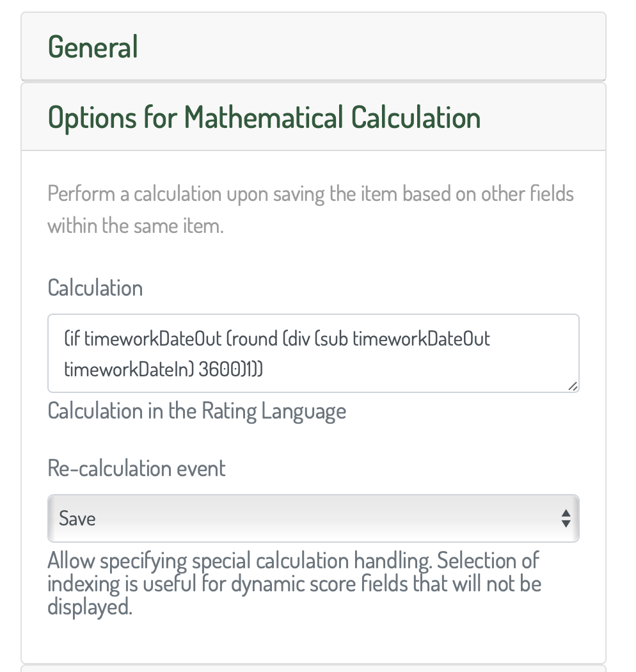Click the Re-calculation event label

click(136, 468)
